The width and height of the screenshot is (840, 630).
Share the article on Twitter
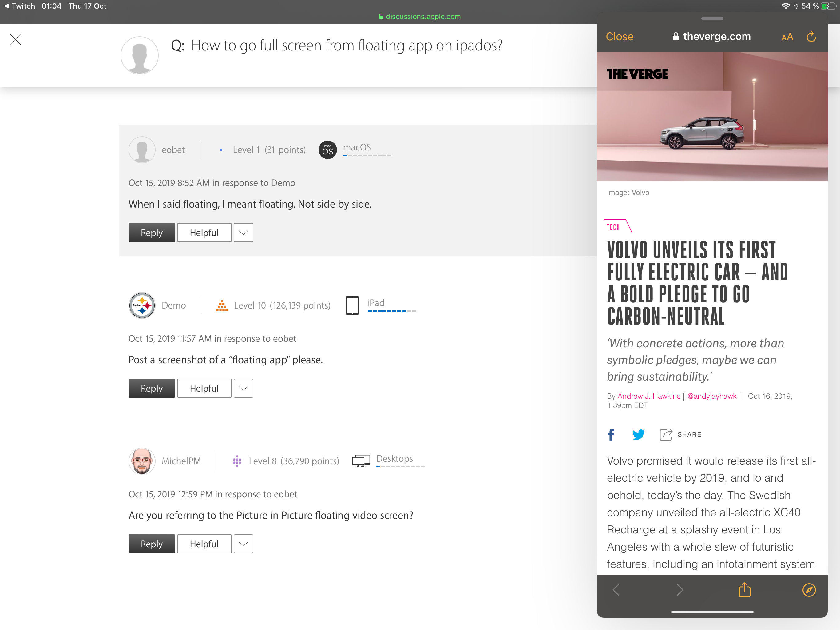coord(638,434)
